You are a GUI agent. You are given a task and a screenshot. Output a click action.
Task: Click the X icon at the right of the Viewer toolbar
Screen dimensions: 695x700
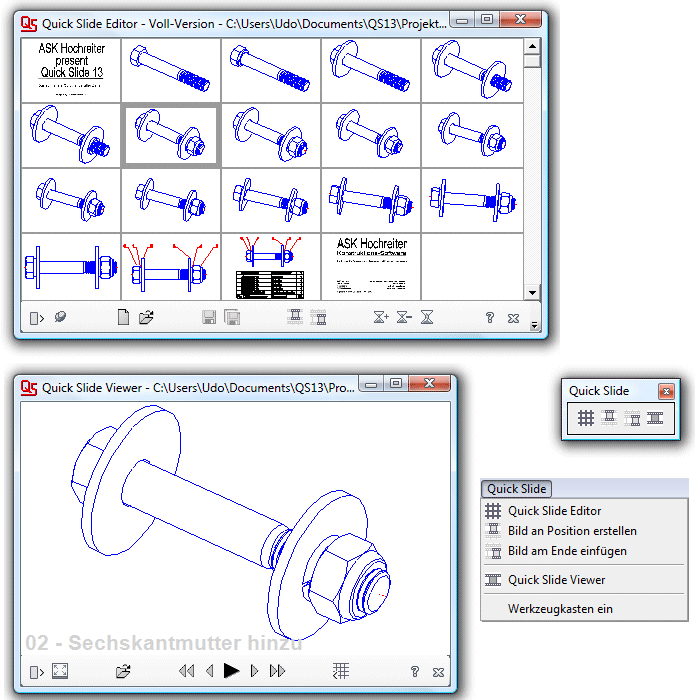pos(438,672)
